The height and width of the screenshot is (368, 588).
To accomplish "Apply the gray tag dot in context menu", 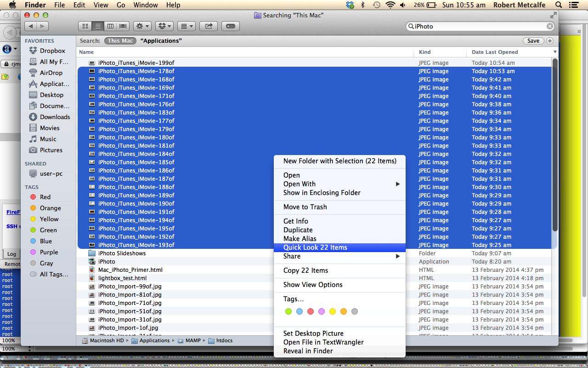I will tap(355, 311).
